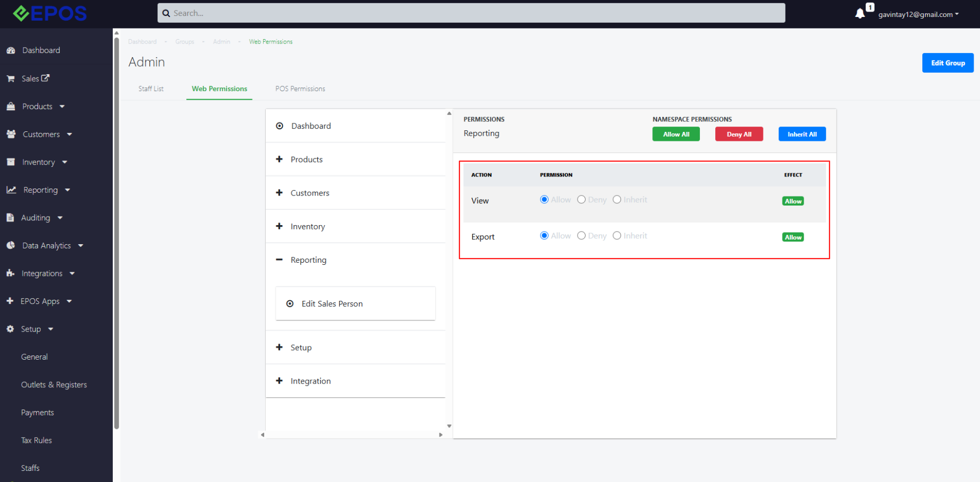Select Deny radio for View action

(581, 200)
